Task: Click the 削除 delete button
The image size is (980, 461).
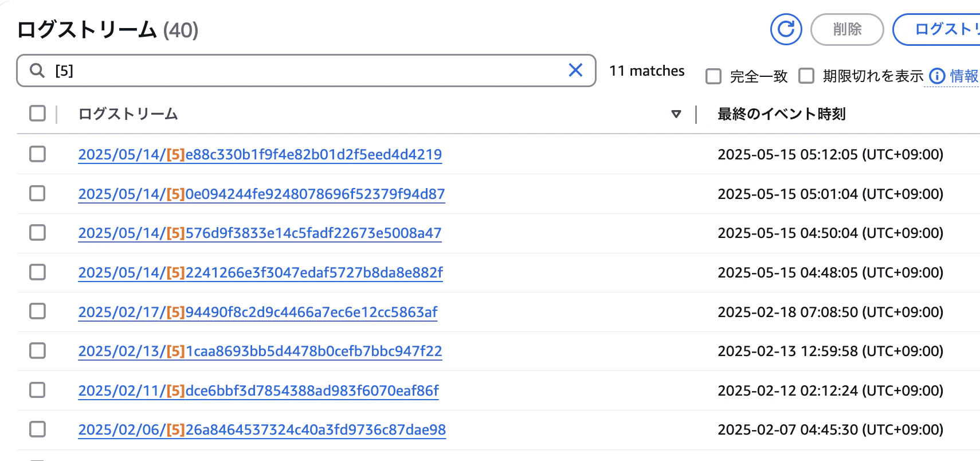Action: pos(847,29)
